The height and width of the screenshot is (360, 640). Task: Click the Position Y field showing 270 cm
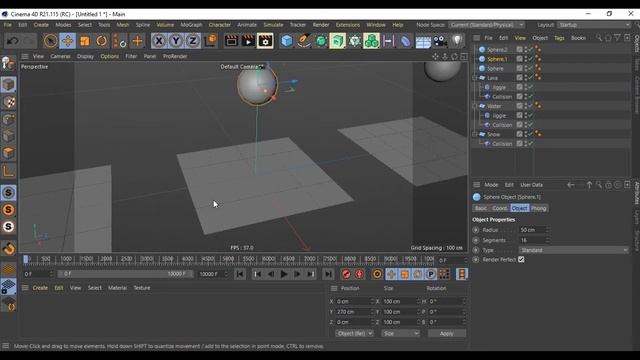point(353,312)
